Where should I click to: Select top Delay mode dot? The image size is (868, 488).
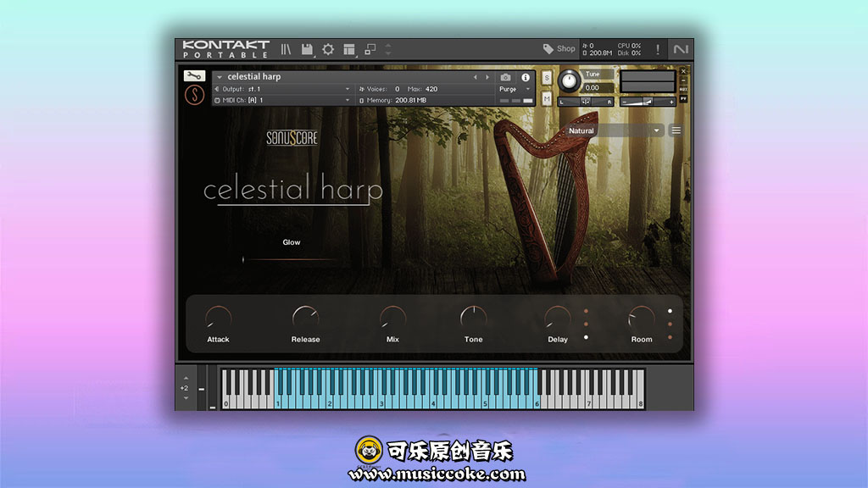coord(586,311)
